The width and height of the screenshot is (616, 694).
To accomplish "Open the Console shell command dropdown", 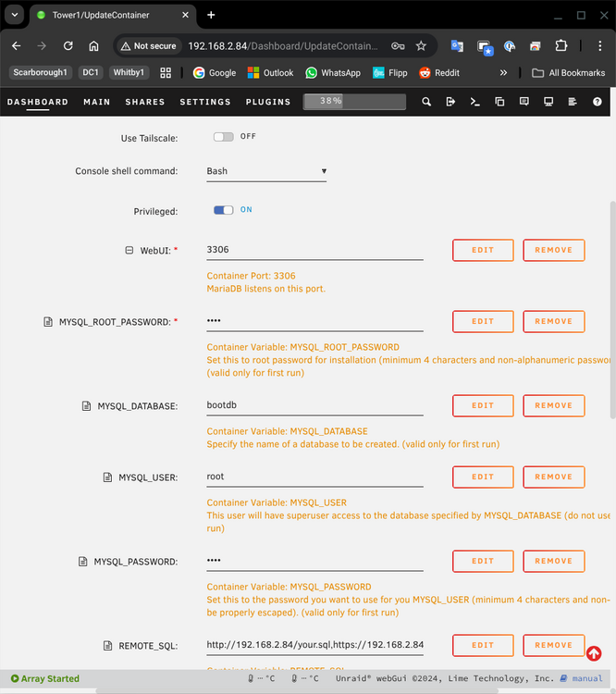I will 266,171.
